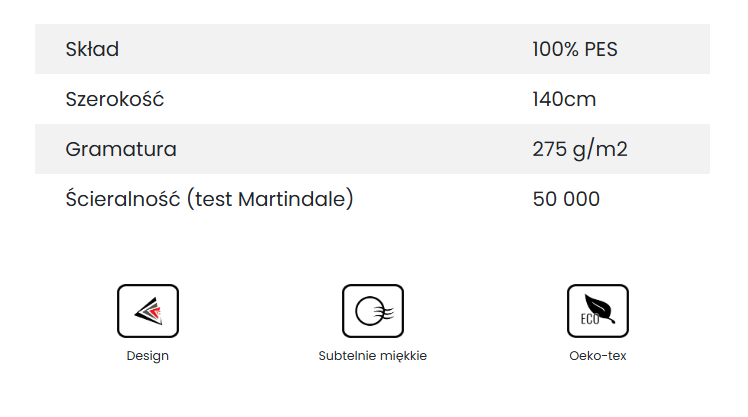Click the 140cm width value

pyautogui.click(x=565, y=99)
